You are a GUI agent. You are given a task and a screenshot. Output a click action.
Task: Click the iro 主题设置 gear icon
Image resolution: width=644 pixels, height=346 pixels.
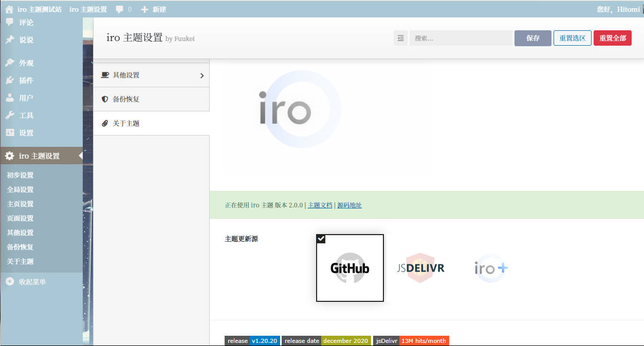click(10, 156)
